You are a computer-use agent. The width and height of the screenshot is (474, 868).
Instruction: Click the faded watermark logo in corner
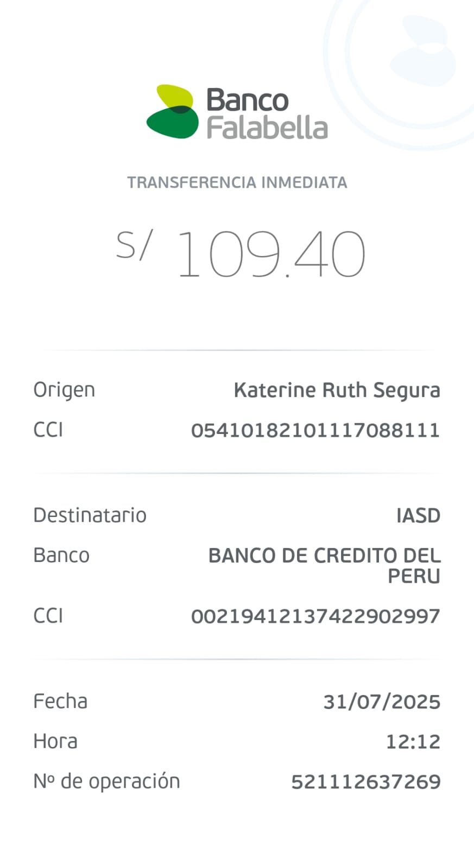(422, 50)
